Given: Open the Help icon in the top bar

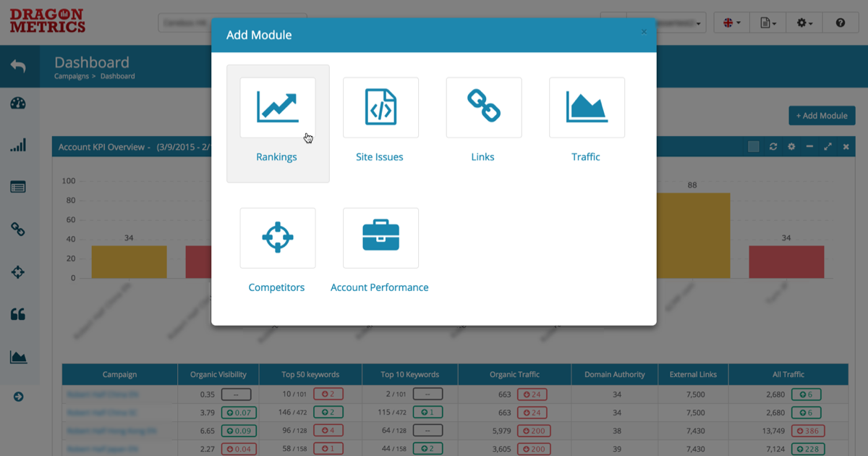Looking at the screenshot, I should (840, 22).
